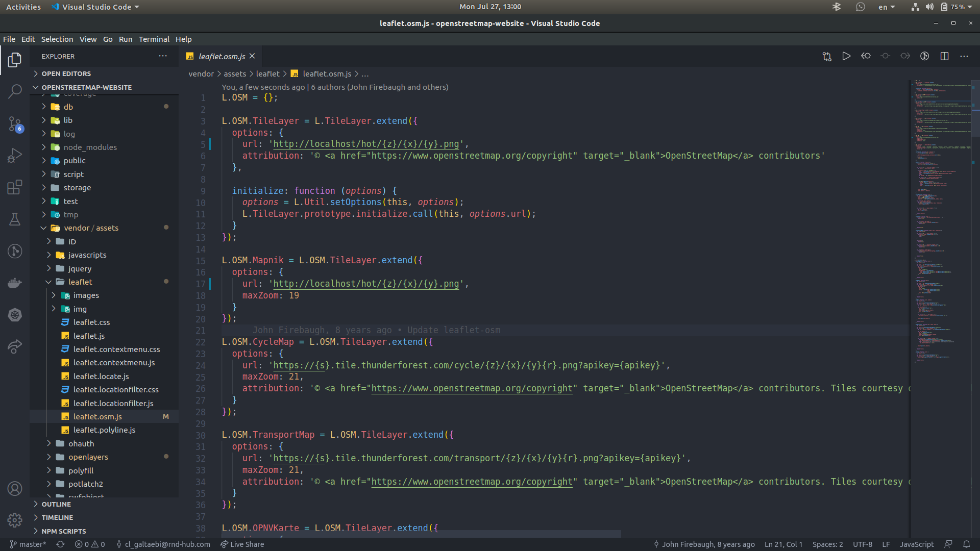
Task: Open the Test flask view
Action: click(x=15, y=219)
